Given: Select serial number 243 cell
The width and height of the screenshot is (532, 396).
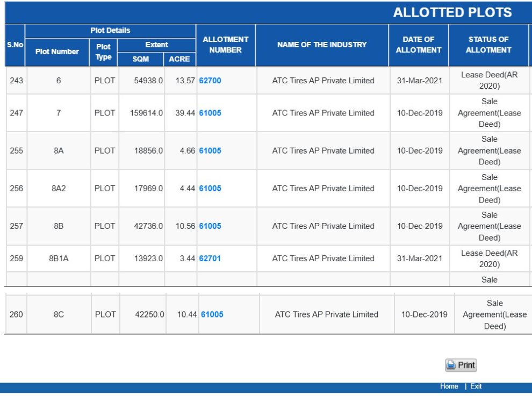Looking at the screenshot, I should (x=16, y=81).
